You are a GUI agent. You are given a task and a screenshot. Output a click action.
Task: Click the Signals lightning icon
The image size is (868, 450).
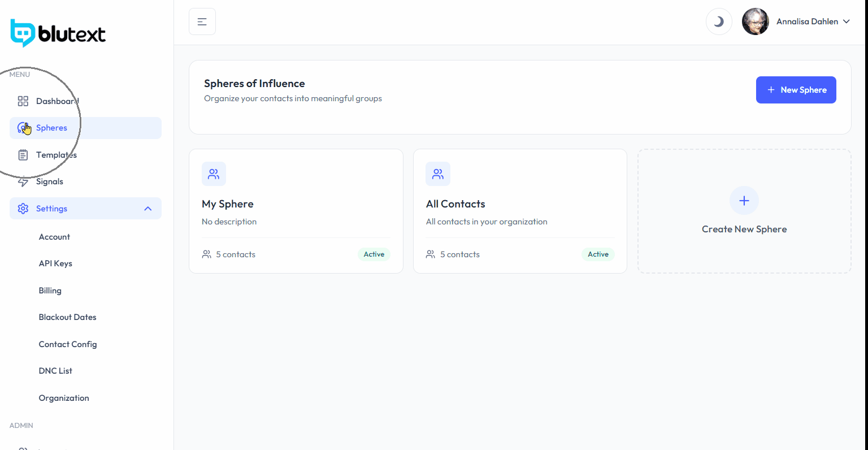[23, 182]
